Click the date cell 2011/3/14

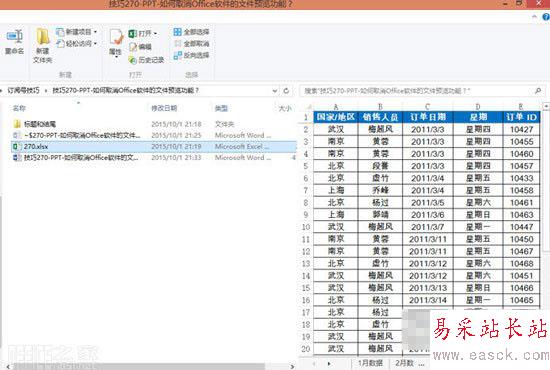click(428, 300)
